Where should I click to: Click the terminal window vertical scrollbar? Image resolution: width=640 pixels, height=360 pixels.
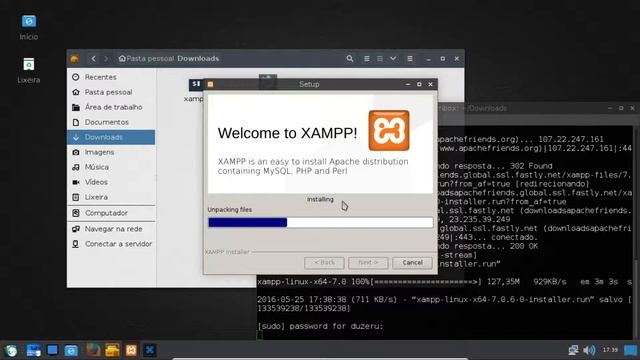coord(637,233)
